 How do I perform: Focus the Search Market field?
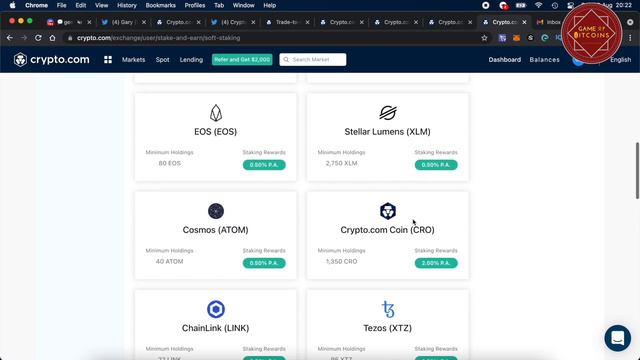pyautogui.click(x=313, y=60)
